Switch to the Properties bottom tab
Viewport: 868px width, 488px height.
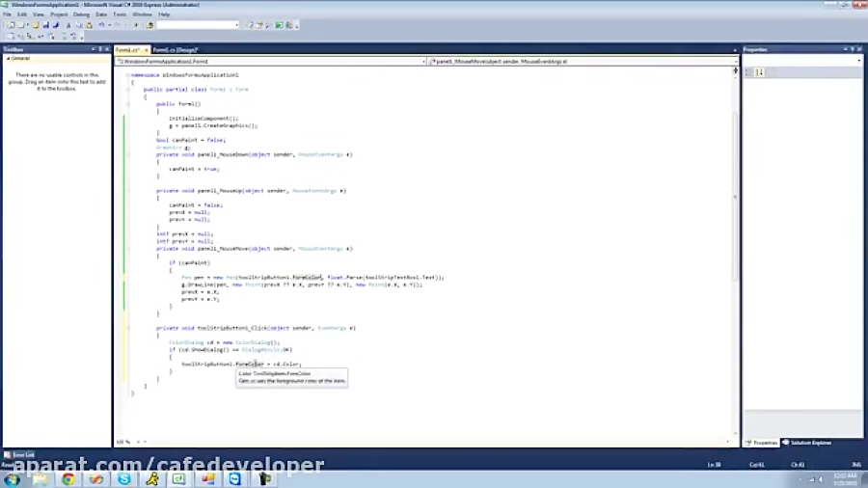tap(762, 443)
